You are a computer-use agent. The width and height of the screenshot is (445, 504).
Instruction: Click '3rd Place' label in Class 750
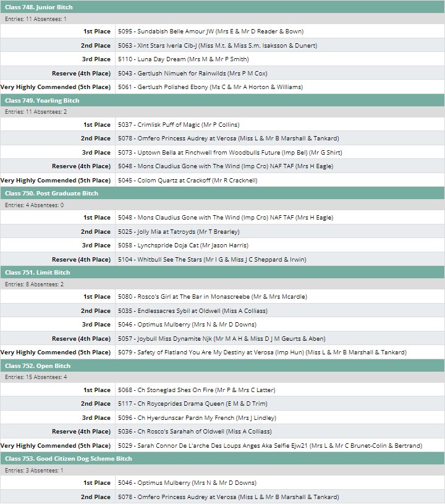click(x=96, y=246)
